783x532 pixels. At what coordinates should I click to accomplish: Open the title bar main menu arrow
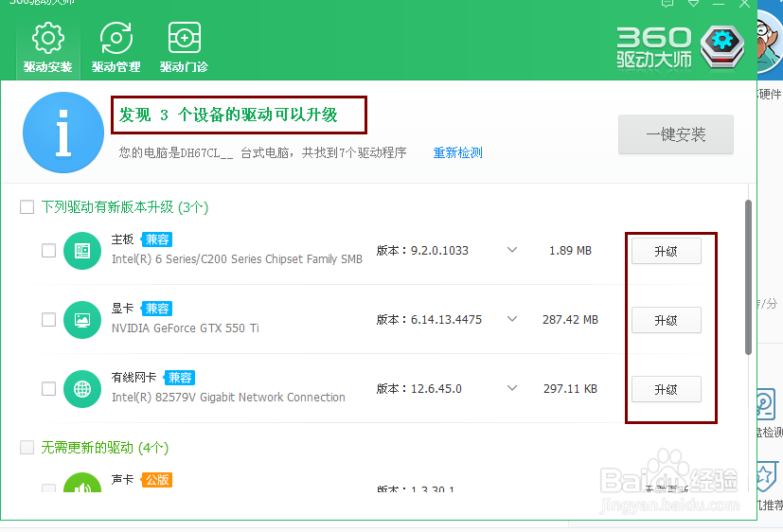(694, 3)
